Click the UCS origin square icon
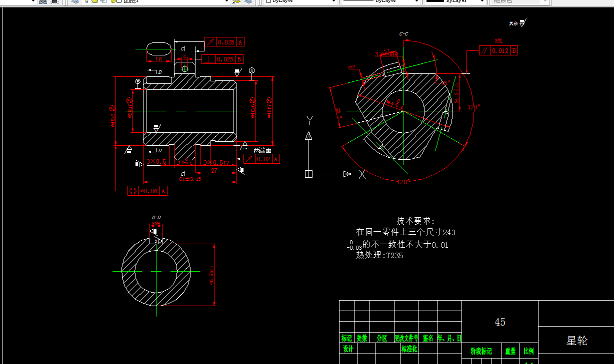 308,174
